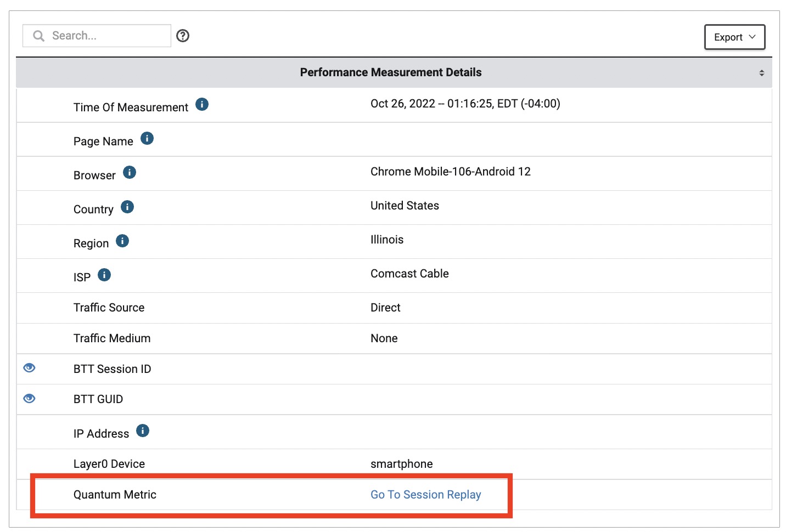Viewport: 786px width, 532px height.
Task: Select the Illinois value
Action: coord(387,240)
